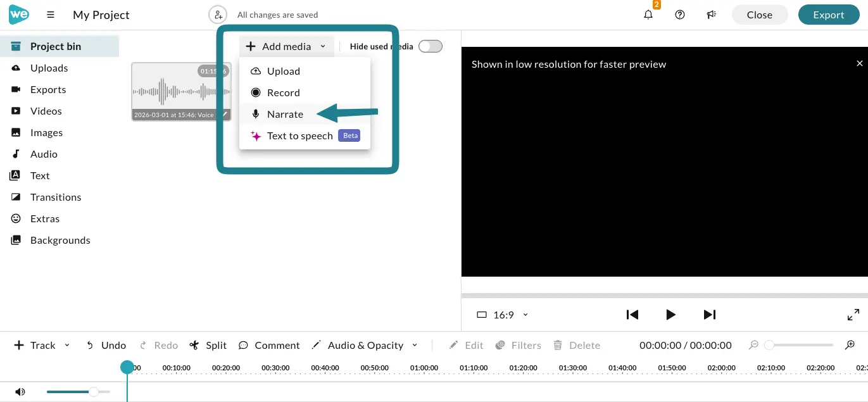
Task: Open the help question mark icon
Action: tap(680, 15)
